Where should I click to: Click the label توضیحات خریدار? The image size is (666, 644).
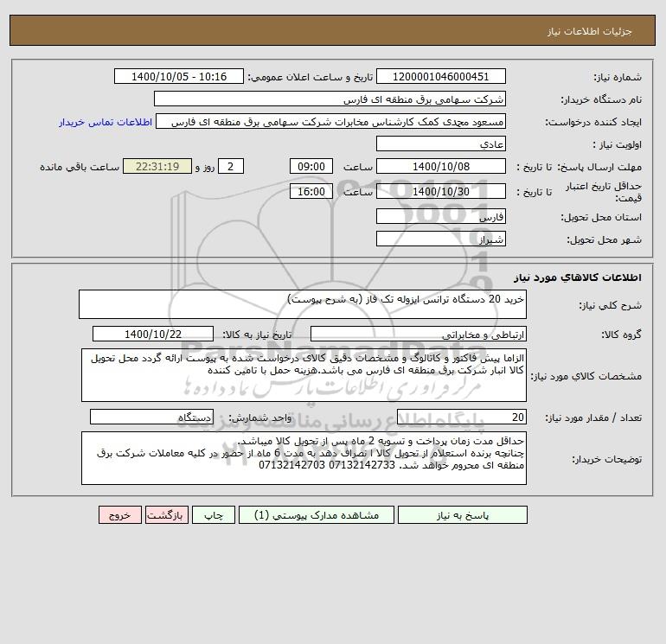(606, 459)
